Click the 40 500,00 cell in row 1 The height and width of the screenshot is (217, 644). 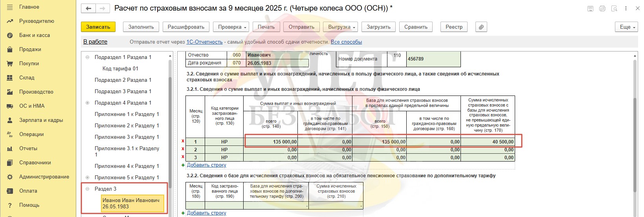[487, 142]
